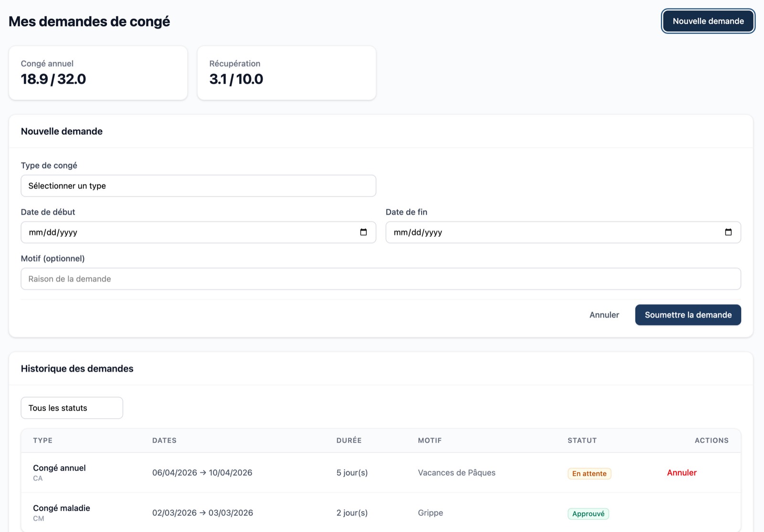This screenshot has height=532, width=764.
Task: Open calendar picker in Date de début
Action: coord(363,232)
